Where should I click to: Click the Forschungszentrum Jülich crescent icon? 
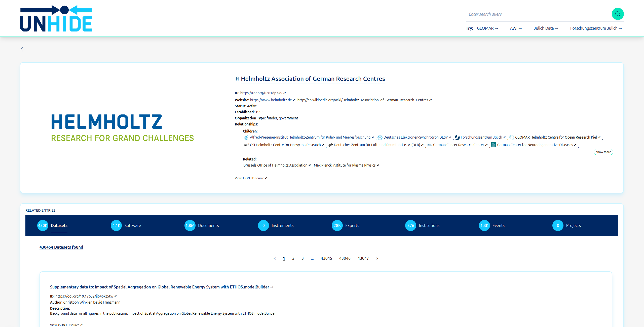[457, 137]
